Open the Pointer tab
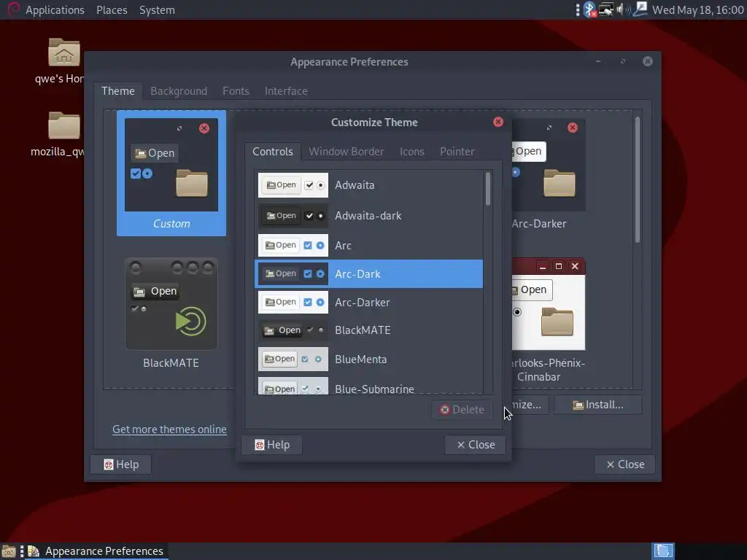Screen dimensions: 747x560 pos(457,152)
